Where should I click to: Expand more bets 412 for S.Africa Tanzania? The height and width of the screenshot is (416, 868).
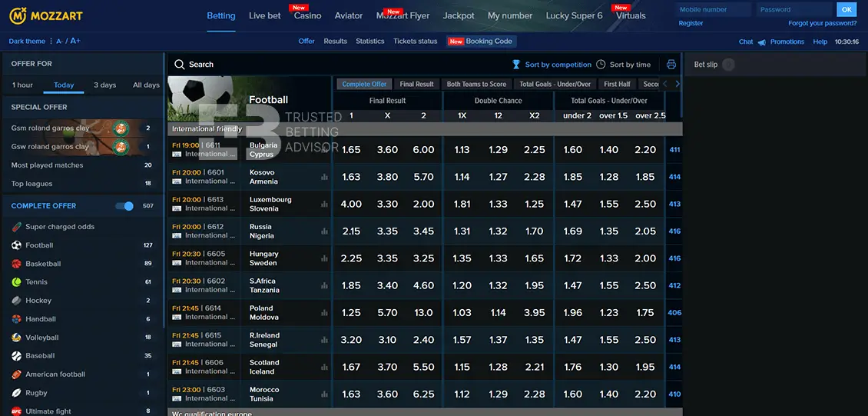tap(674, 285)
